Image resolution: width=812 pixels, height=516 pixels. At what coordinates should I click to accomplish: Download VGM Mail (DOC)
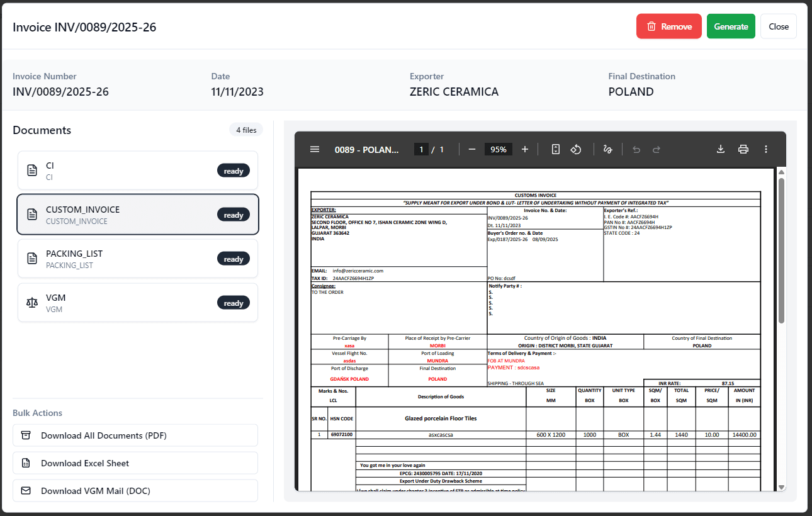pyautogui.click(x=135, y=491)
